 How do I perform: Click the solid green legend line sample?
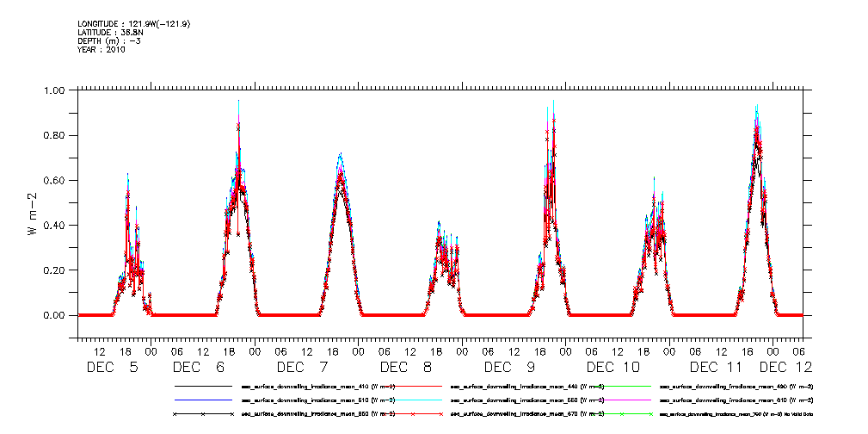622,386
